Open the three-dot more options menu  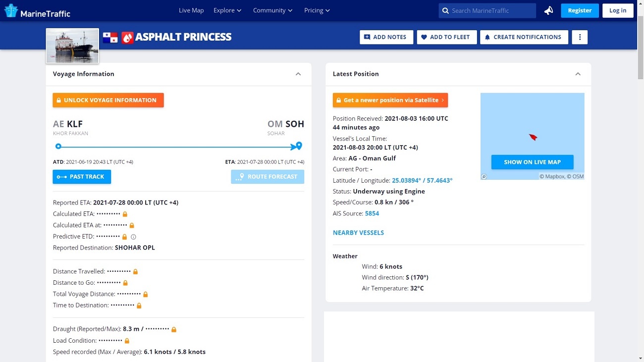tap(580, 37)
